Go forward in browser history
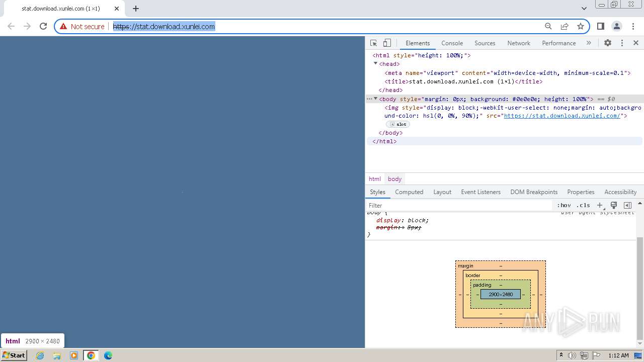Image resolution: width=644 pixels, height=362 pixels. pos(27,26)
